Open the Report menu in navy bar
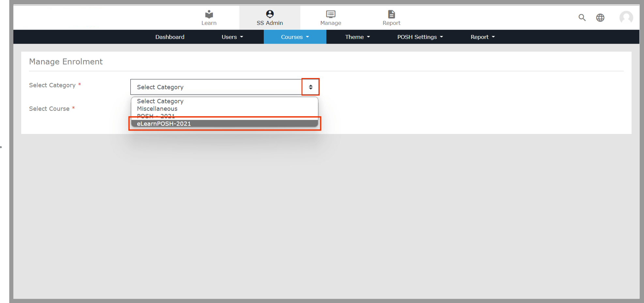Viewport: 644px width, 303px height. click(483, 37)
